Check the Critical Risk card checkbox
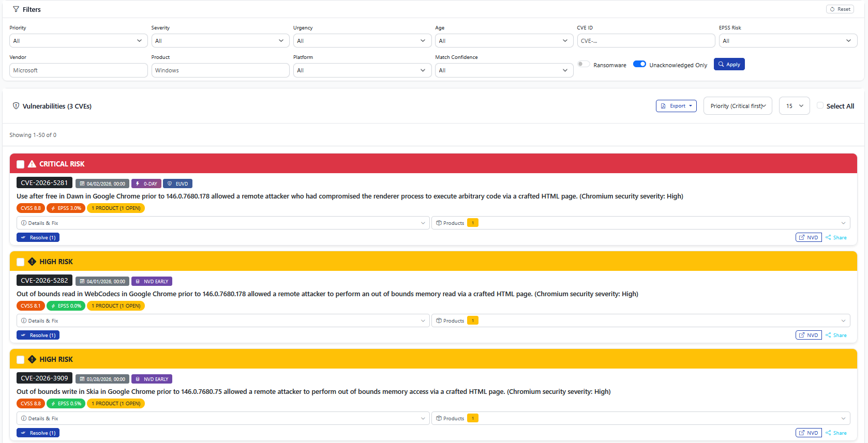The image size is (868, 443). pyautogui.click(x=21, y=164)
